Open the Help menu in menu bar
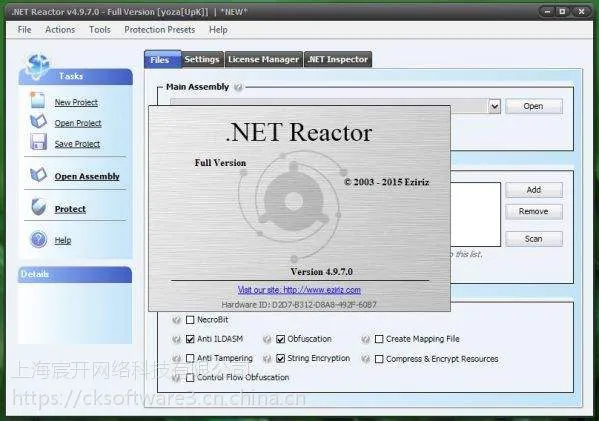 point(218,30)
